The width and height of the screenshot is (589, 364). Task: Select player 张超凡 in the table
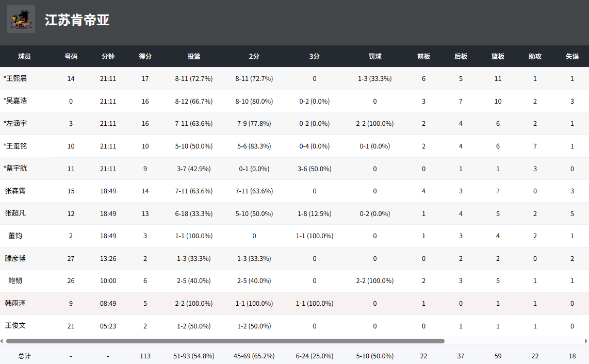point(15,213)
